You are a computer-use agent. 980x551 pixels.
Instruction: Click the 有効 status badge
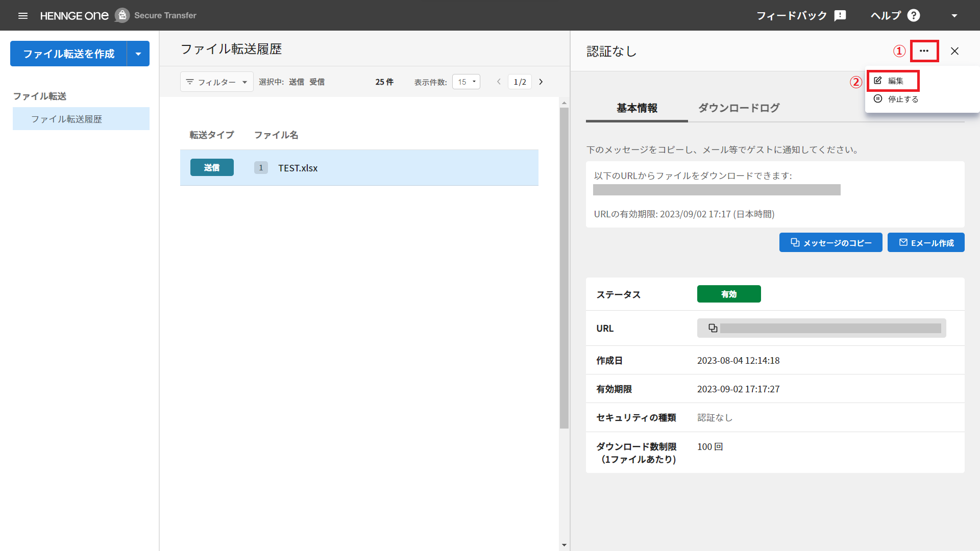coord(729,294)
